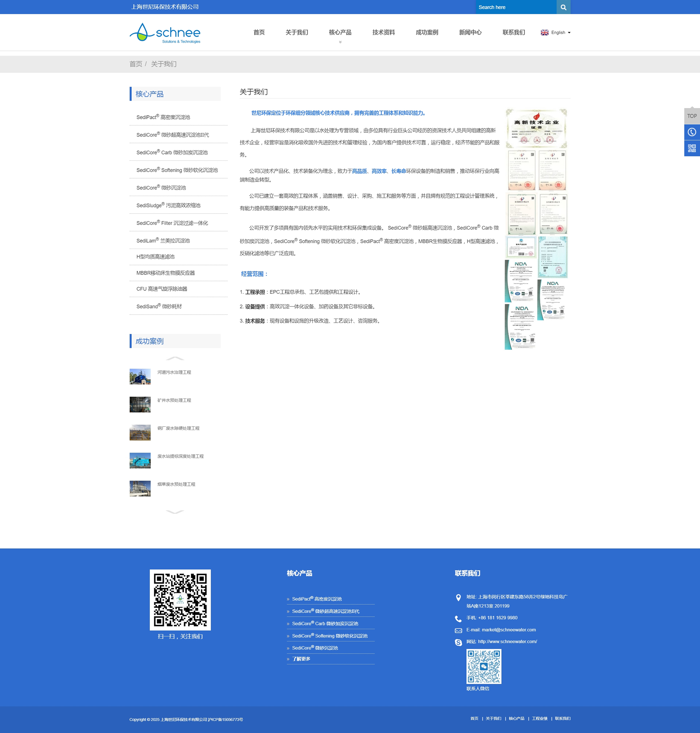This screenshot has width=700, height=733.
Task: Click the footer location pin icon
Action: (x=458, y=598)
